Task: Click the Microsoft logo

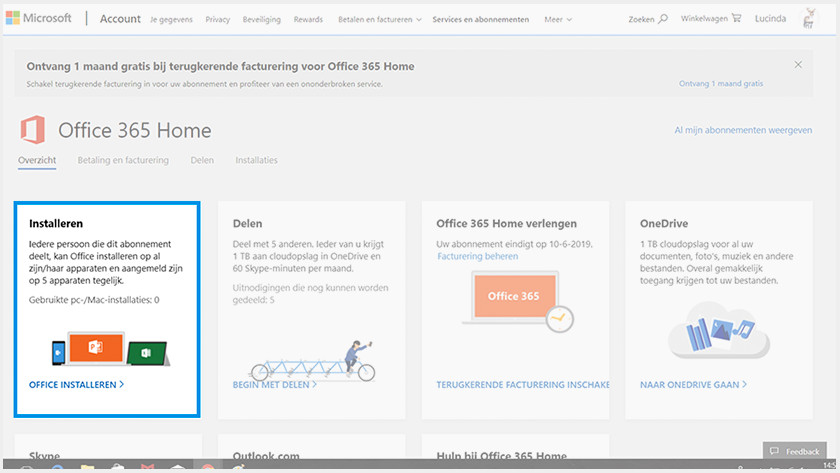Action: point(39,18)
